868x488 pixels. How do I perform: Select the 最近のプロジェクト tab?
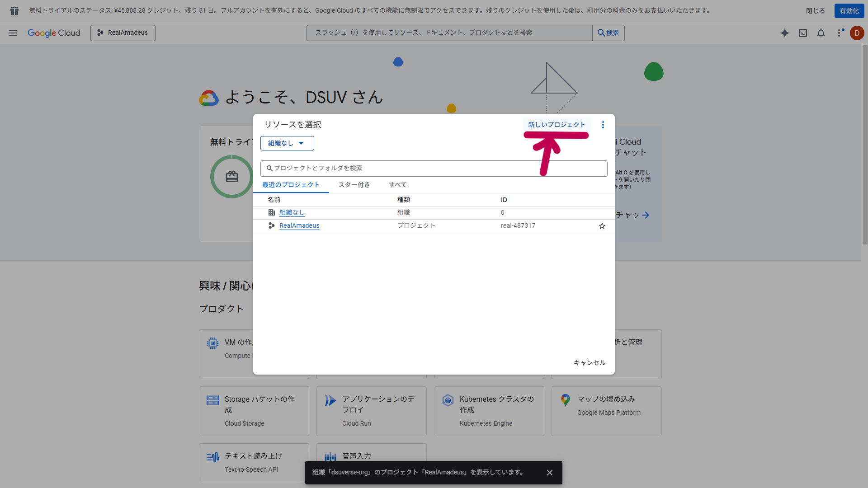tap(291, 185)
